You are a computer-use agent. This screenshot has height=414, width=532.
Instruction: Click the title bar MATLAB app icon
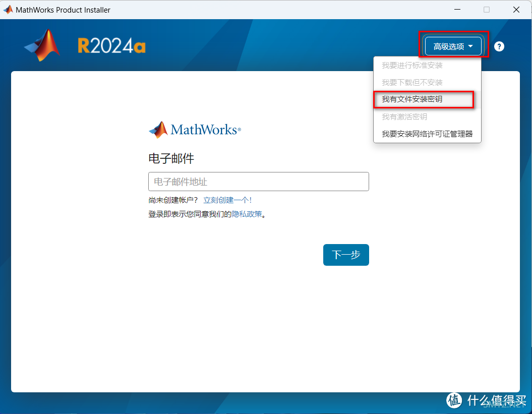(8, 10)
